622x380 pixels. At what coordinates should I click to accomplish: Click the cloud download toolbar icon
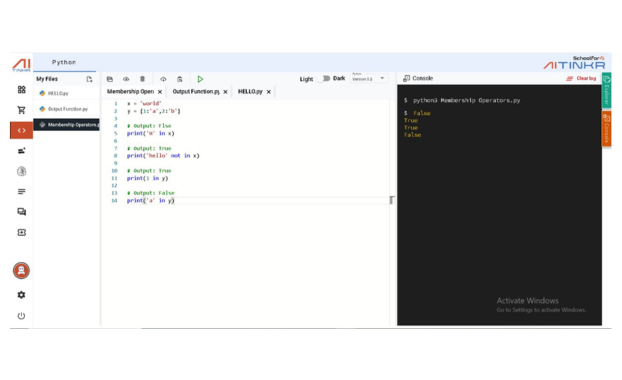tap(163, 79)
